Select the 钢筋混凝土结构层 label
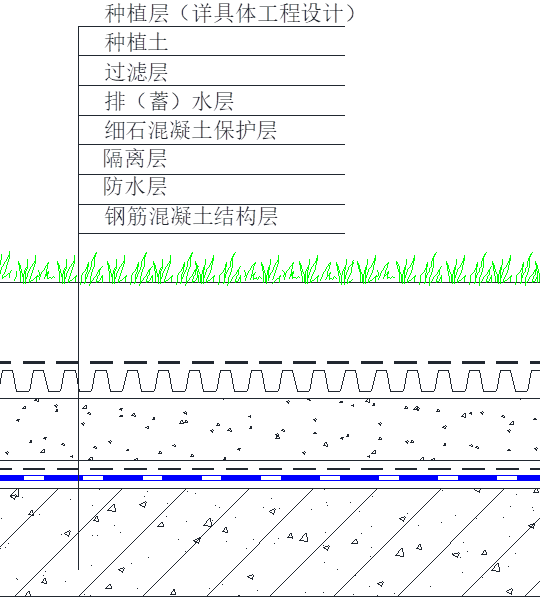Viewport: 541px width, 599px height. 191,216
